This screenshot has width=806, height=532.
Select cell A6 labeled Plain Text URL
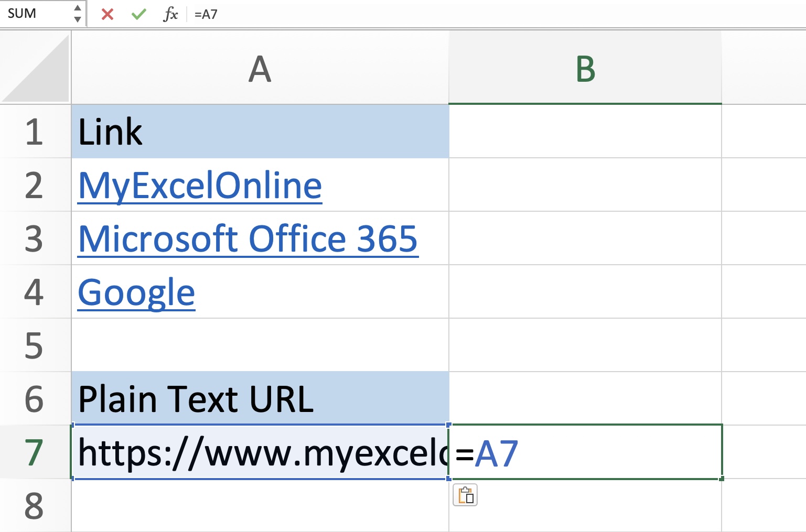(x=260, y=398)
